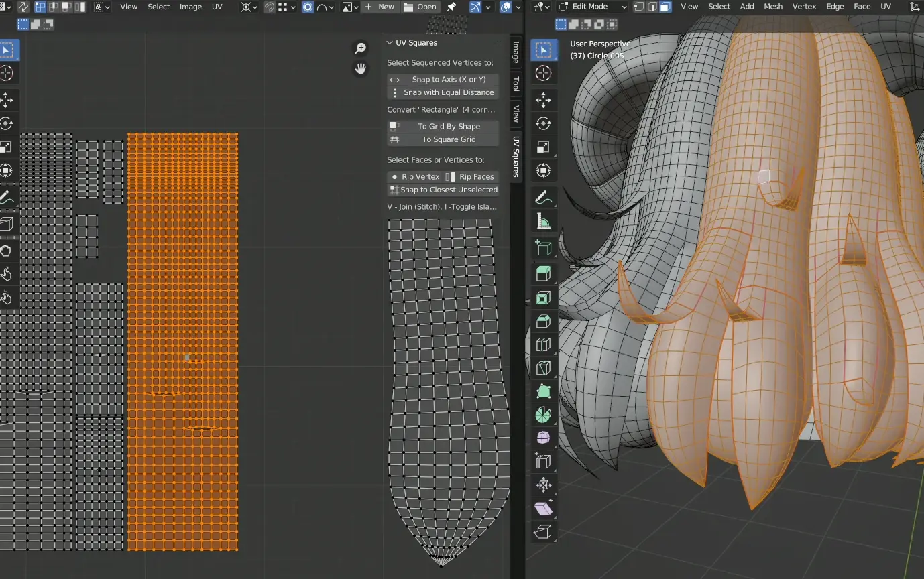
Task: Select the Measure tool in 3D viewport
Action: coord(543,221)
